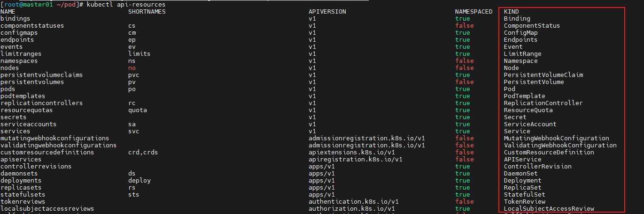Click the red 'no' shortname for nodes
The height and width of the screenshot is (214, 644).
click(132, 68)
